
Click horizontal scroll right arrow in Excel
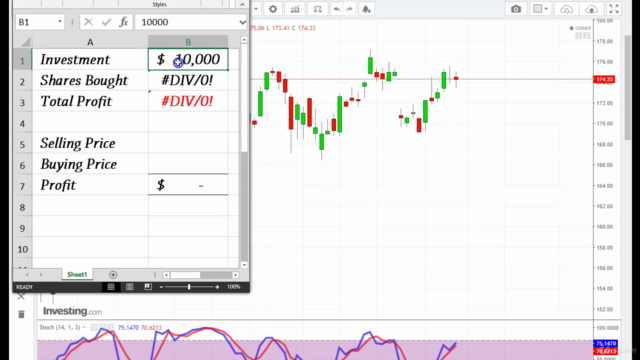pyautogui.click(x=236, y=275)
